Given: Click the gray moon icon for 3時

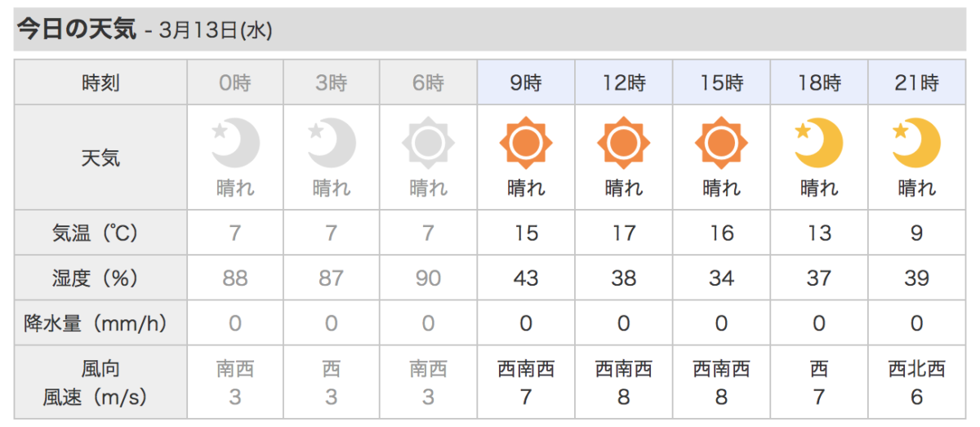Looking at the screenshot, I should [332, 143].
